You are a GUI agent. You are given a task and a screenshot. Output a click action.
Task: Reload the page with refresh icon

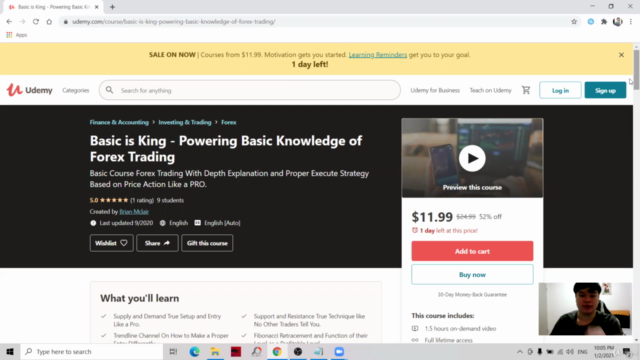coord(36,22)
